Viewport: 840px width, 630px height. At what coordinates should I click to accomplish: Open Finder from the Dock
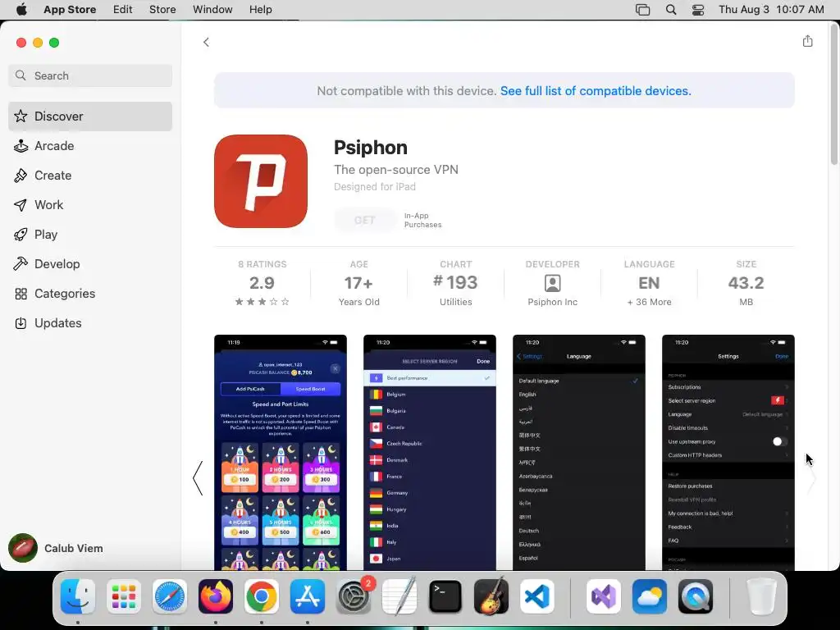(x=78, y=596)
